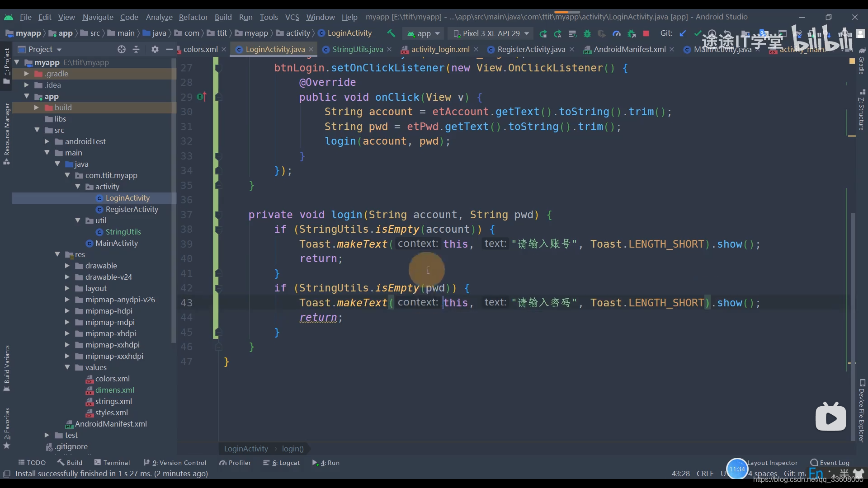Select RegisterActivity in project tree
868x488 pixels.
coord(132,209)
